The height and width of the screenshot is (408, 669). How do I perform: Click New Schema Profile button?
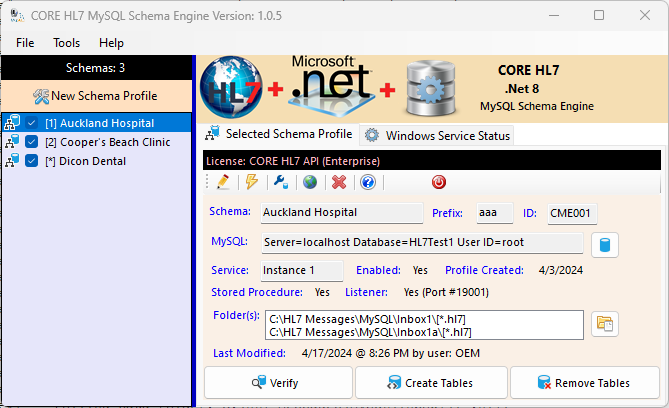point(96,96)
